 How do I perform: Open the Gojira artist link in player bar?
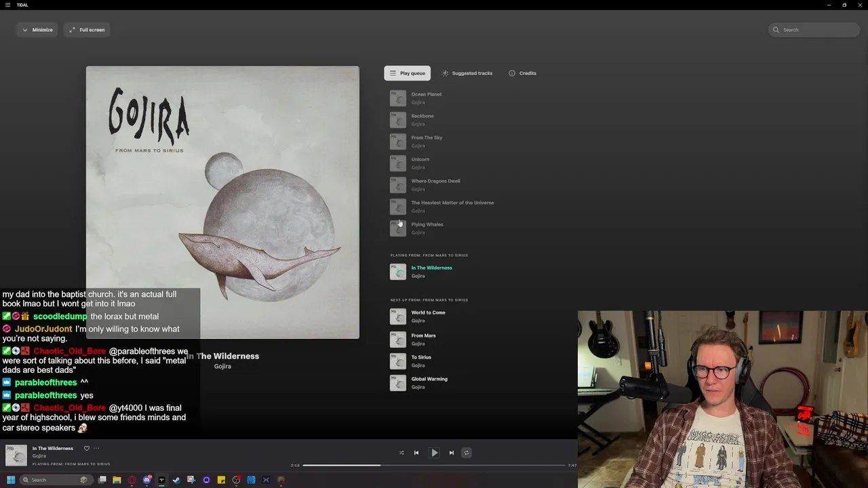point(39,456)
